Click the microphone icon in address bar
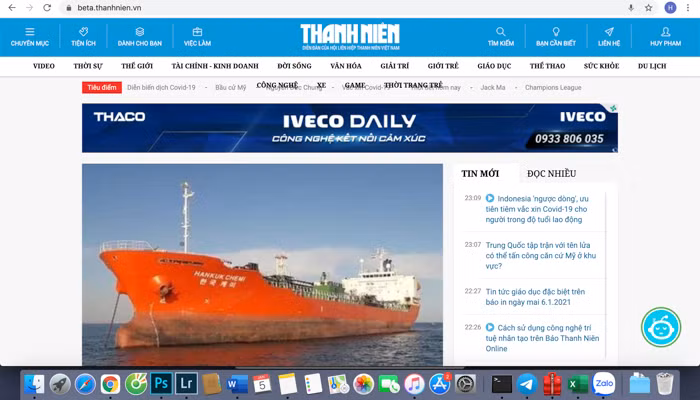The height and width of the screenshot is (400, 700). 631,8
